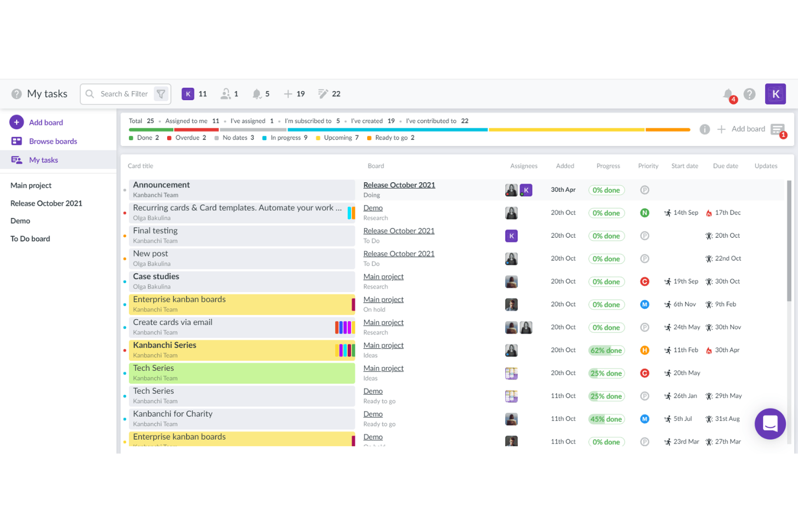Open Browse boards in sidebar

(x=53, y=141)
